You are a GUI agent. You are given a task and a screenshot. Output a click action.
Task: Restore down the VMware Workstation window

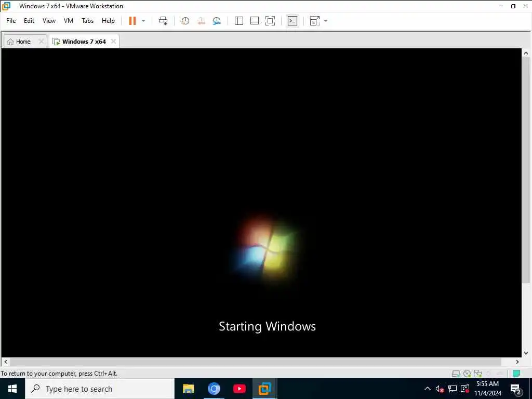pyautogui.click(x=513, y=6)
